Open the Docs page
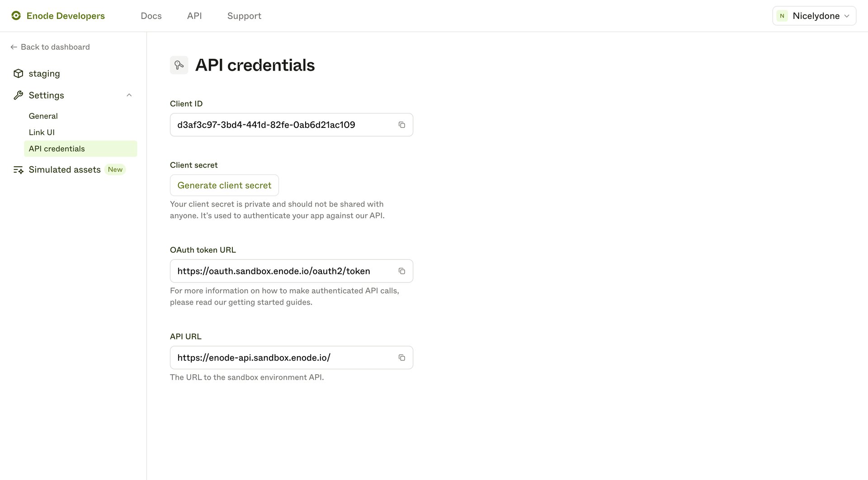 pos(151,15)
